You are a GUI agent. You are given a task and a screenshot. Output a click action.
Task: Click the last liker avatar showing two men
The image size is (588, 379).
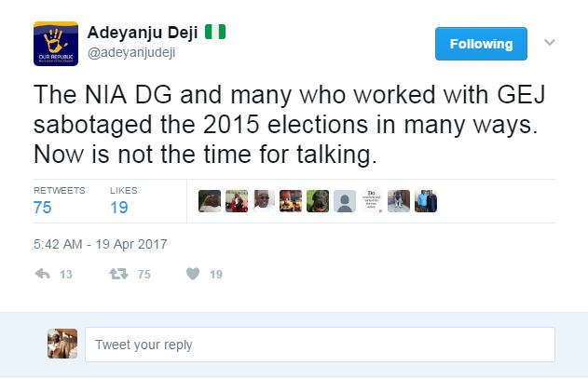click(425, 201)
